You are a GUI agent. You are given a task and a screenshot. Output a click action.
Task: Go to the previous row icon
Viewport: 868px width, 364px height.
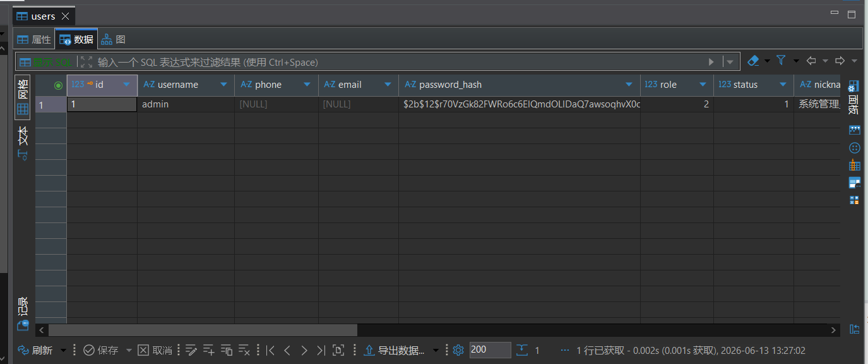(x=287, y=350)
